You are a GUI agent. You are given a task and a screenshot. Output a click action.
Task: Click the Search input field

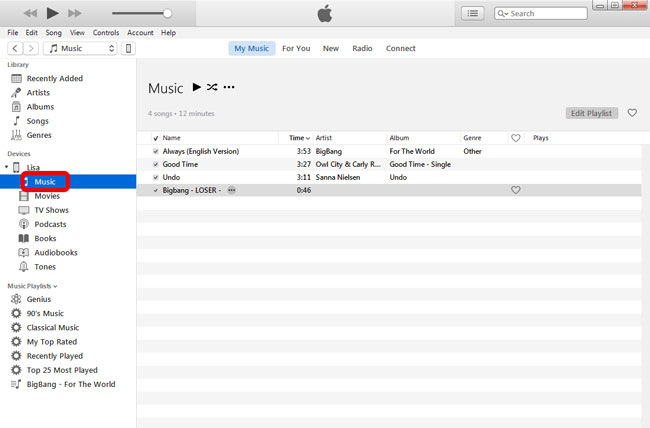pos(541,13)
